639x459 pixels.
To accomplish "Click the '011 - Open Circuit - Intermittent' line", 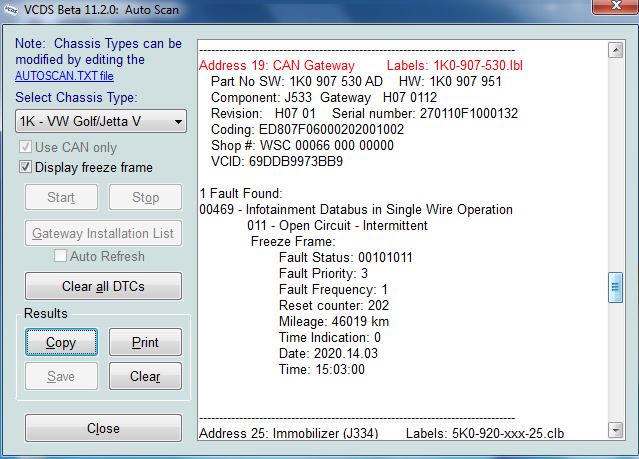I will 337,225.
